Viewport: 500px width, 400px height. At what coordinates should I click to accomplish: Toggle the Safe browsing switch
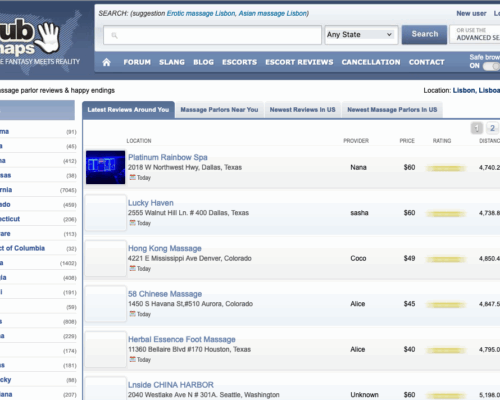[x=491, y=66]
